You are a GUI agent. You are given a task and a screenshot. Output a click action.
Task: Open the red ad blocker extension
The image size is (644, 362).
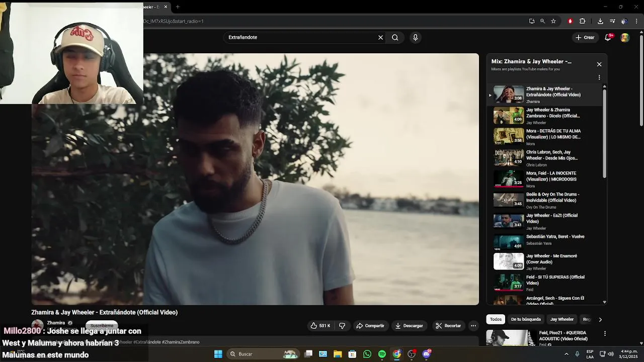(x=570, y=21)
